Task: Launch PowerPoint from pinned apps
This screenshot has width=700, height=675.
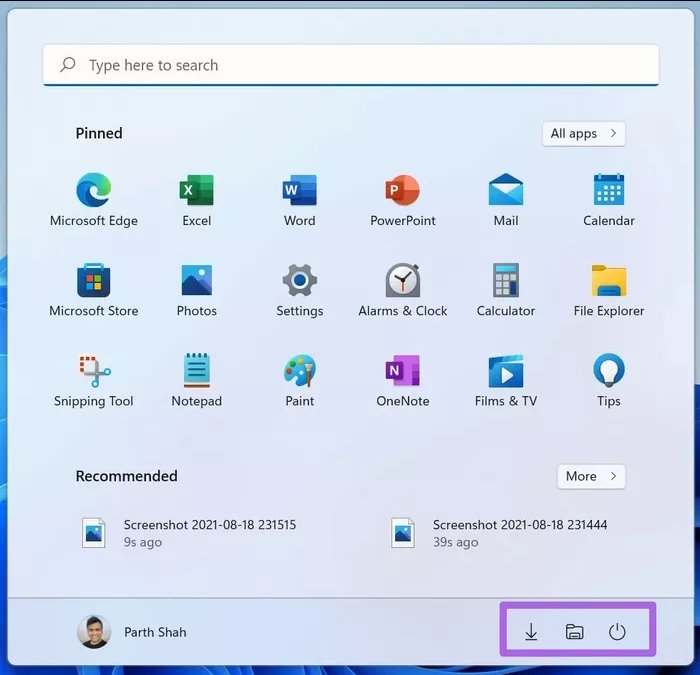Action: (403, 201)
